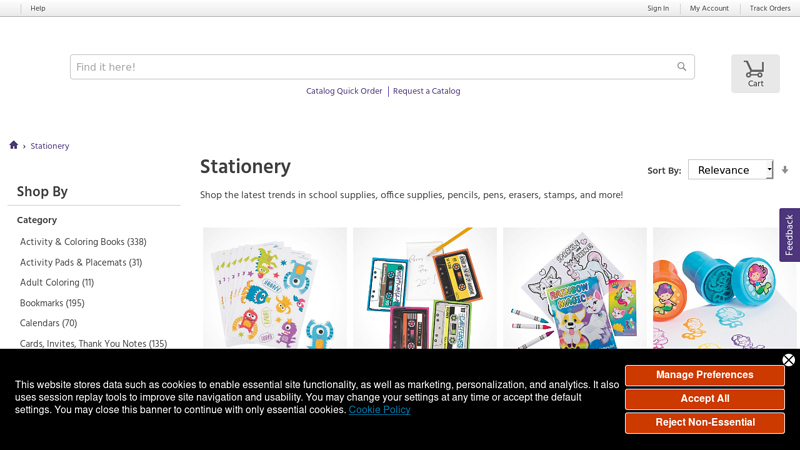The height and width of the screenshot is (450, 800).
Task: Reverse sort direction with arrow icon
Action: 785,170
